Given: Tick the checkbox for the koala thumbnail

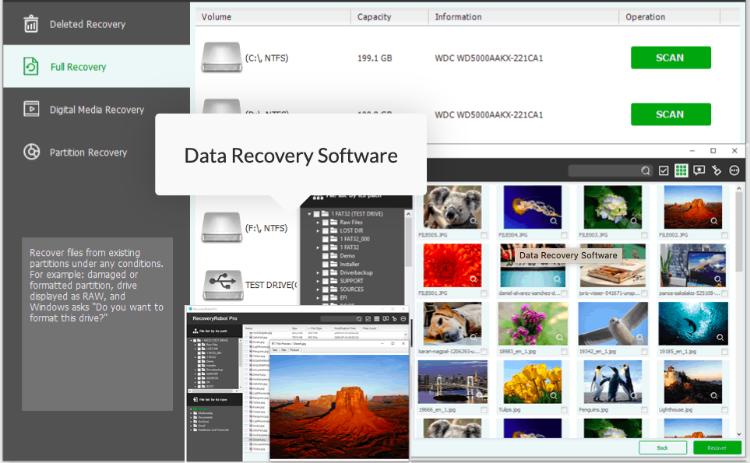Looking at the screenshot, I should pos(484,235).
